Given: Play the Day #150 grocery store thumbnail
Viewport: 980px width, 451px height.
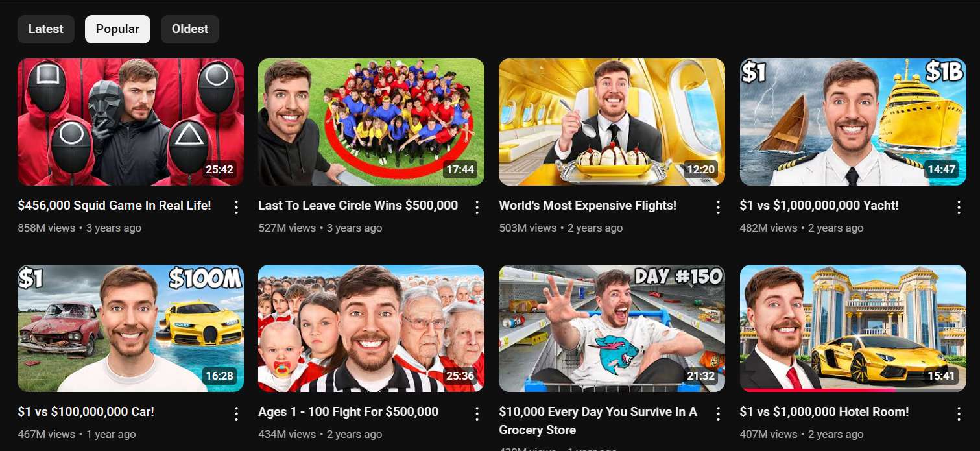Looking at the screenshot, I should [x=612, y=328].
